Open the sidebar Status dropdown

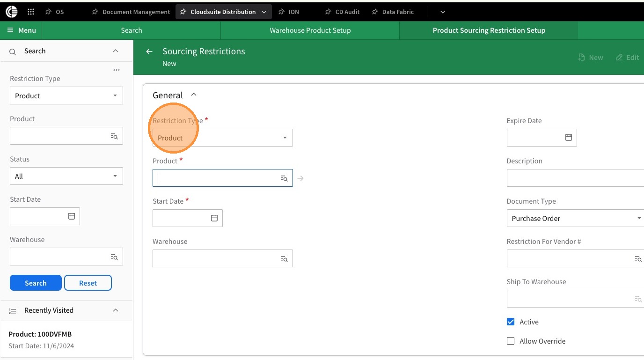66,176
